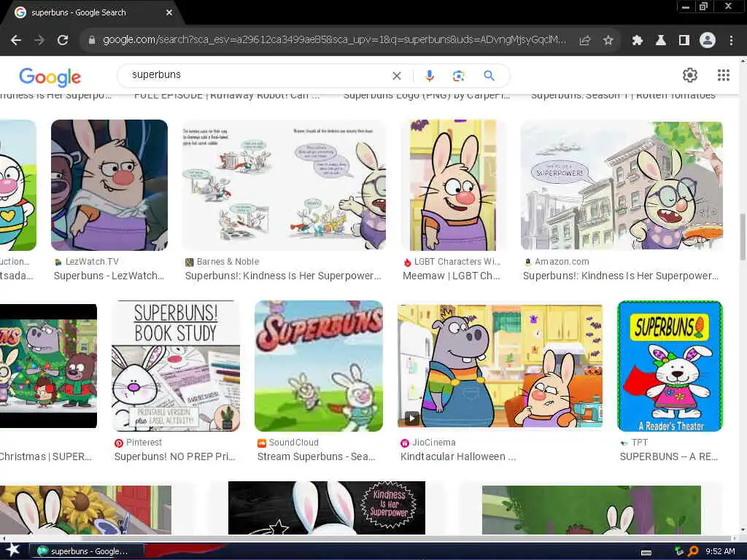The width and height of the screenshot is (747, 560).
Task: Open Barnes & Noble book pages image
Action: coord(284,184)
